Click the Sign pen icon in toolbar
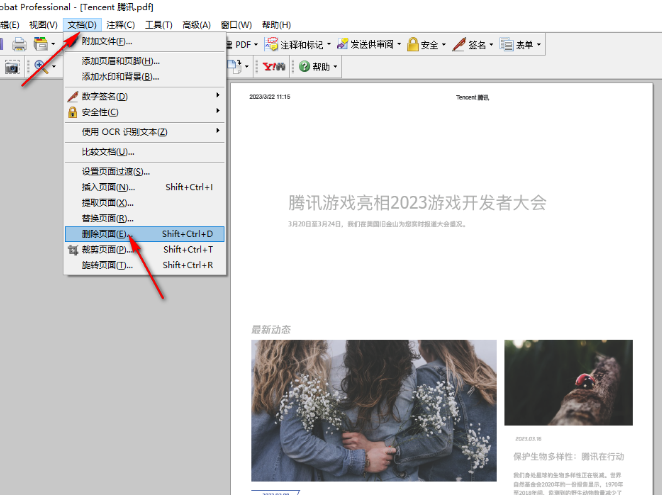The image size is (662, 495). pos(459,45)
